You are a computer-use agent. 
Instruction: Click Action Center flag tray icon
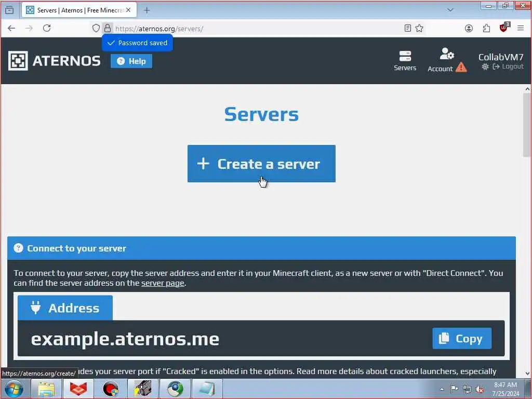[454, 389]
